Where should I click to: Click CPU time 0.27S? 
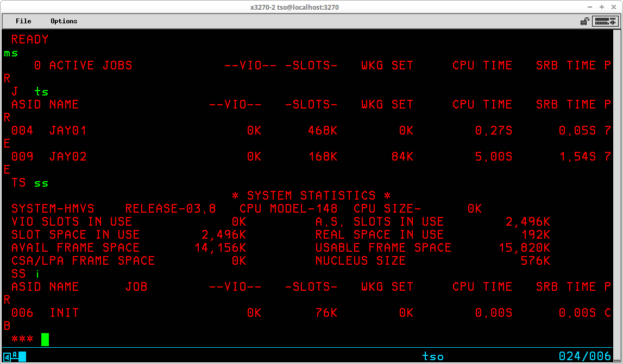(x=494, y=131)
